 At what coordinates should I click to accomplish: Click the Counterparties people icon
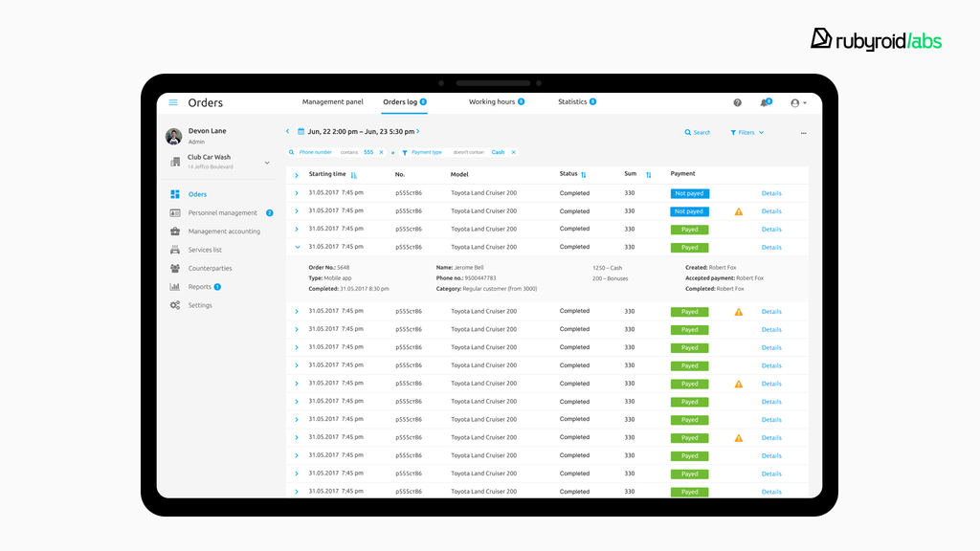175,268
